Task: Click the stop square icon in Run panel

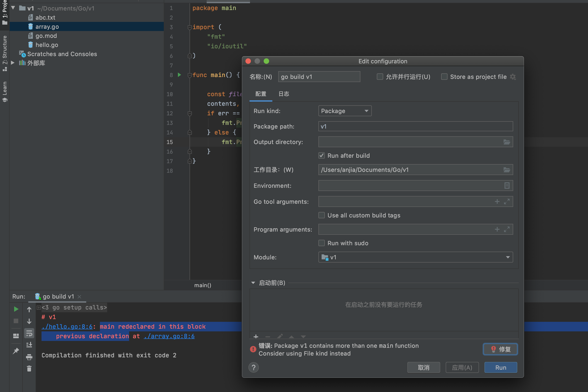Action: tap(16, 321)
